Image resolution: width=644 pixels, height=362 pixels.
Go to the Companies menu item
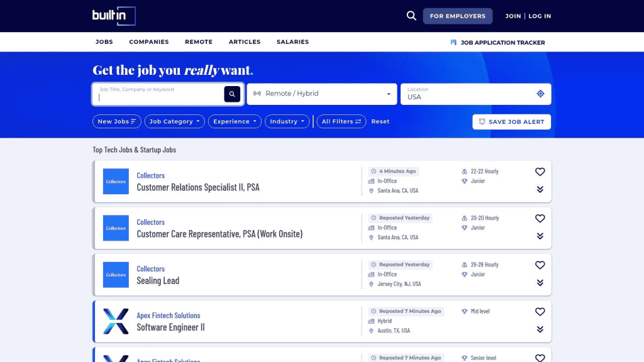click(148, 42)
